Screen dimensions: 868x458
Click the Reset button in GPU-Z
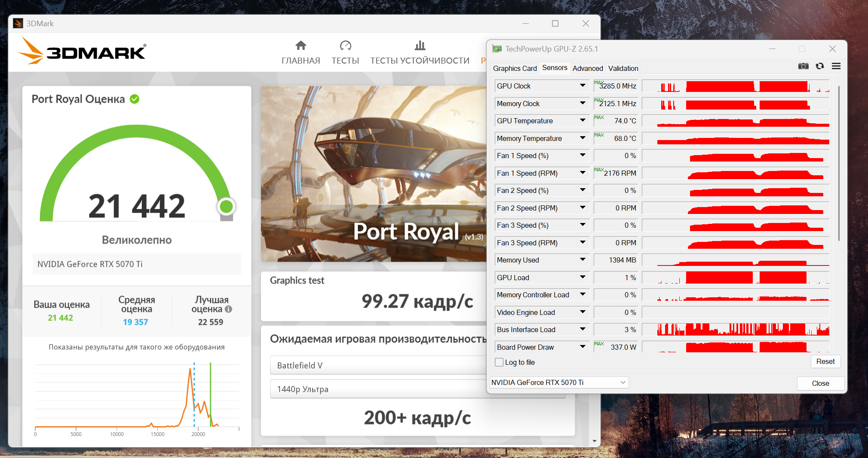pyautogui.click(x=825, y=362)
